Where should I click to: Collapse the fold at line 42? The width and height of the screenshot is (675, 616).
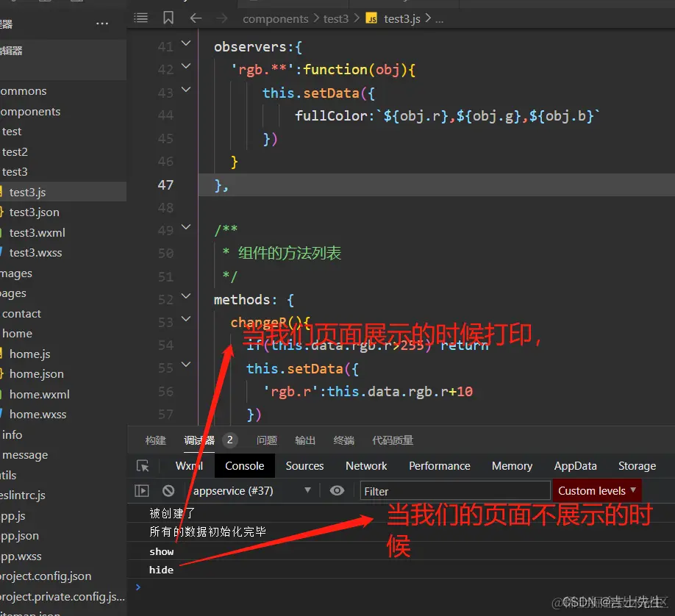[x=186, y=66]
